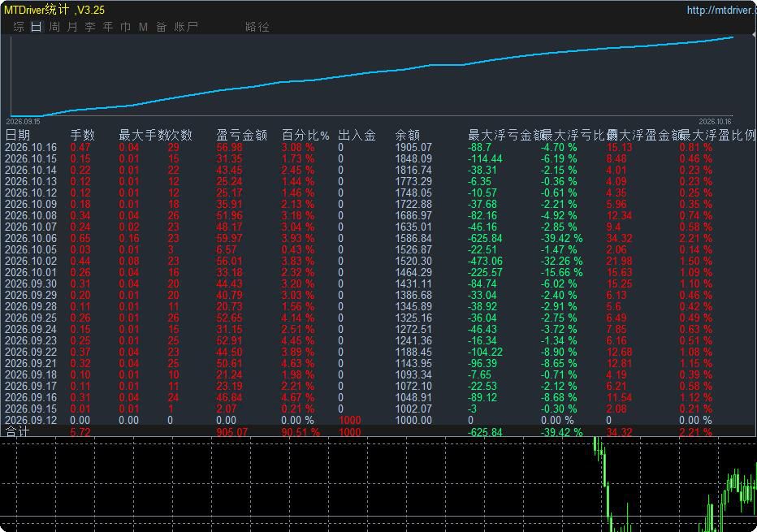Open the http://mtdriver link

pos(722,10)
